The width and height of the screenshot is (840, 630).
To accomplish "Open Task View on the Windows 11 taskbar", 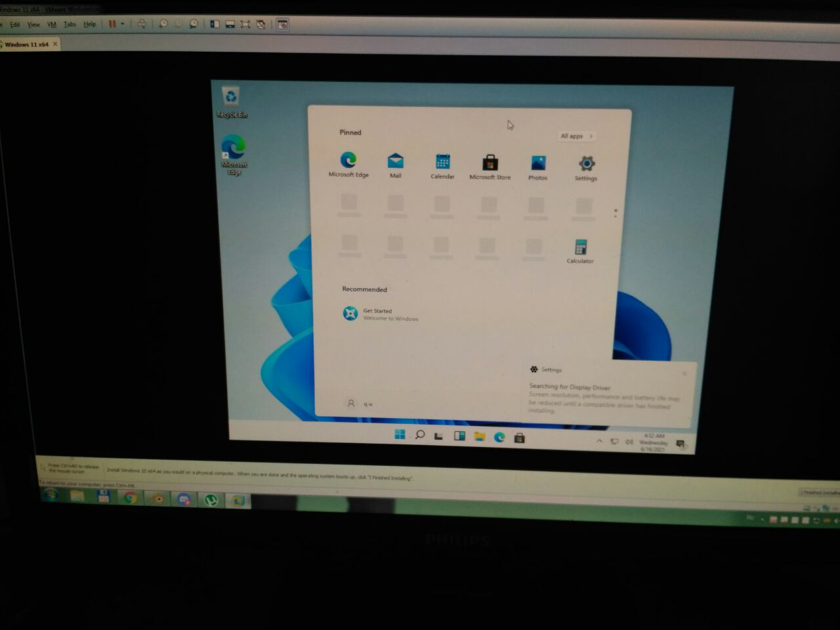I will pos(439,436).
